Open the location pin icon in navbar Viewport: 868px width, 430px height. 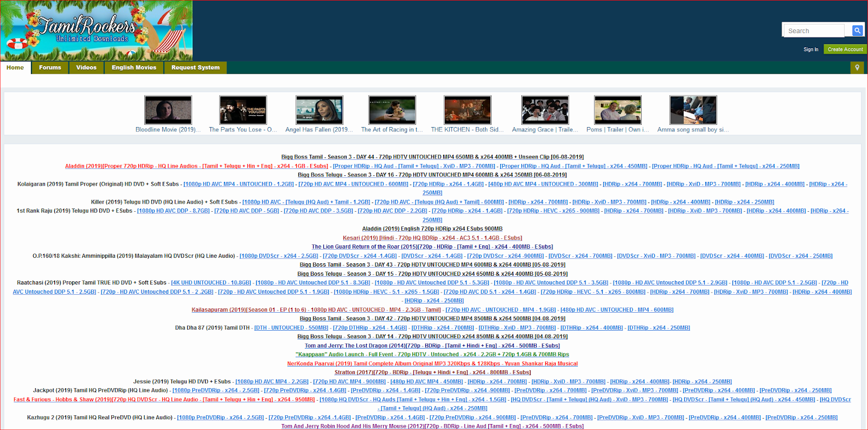click(857, 67)
